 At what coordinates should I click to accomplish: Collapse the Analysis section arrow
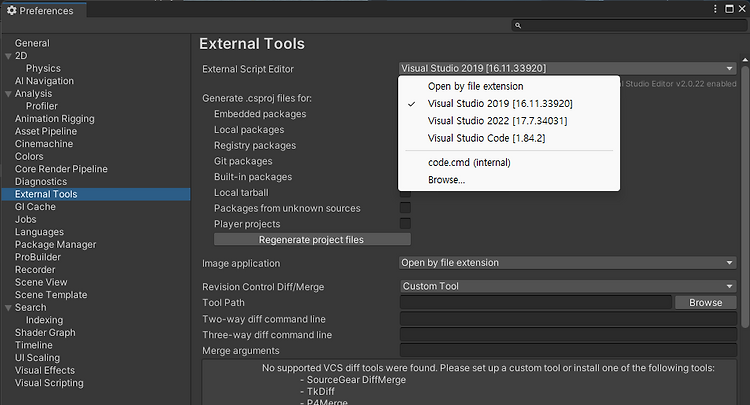[8, 94]
